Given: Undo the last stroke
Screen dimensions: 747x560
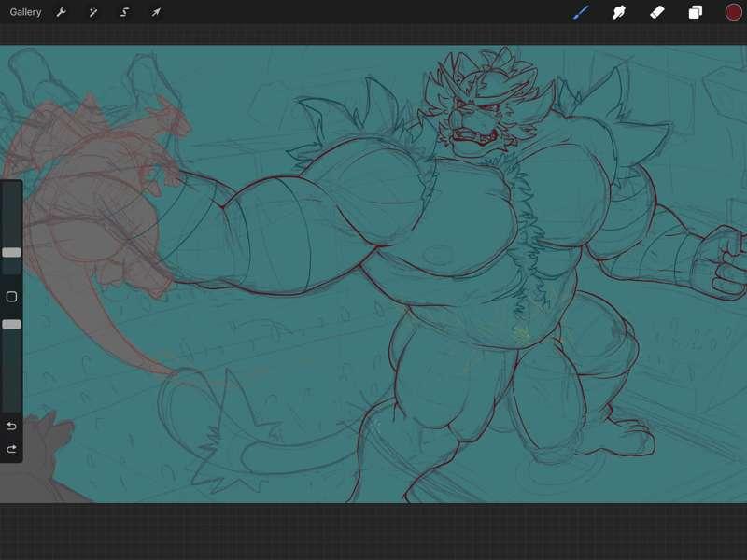Looking at the screenshot, I should pyautogui.click(x=11, y=426).
